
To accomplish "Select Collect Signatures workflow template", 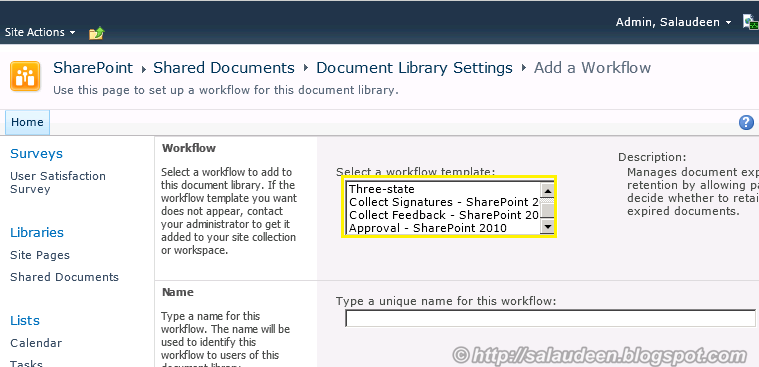I will (x=443, y=202).
